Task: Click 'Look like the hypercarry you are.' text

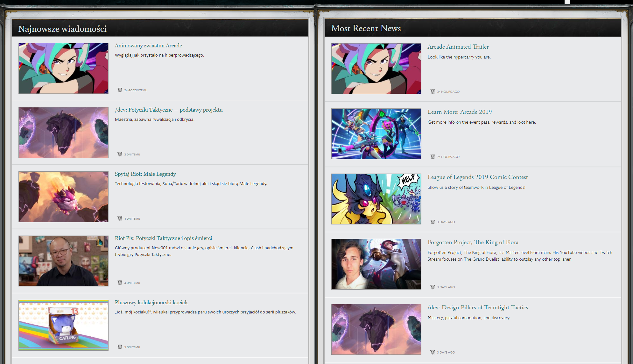Action: [x=459, y=57]
